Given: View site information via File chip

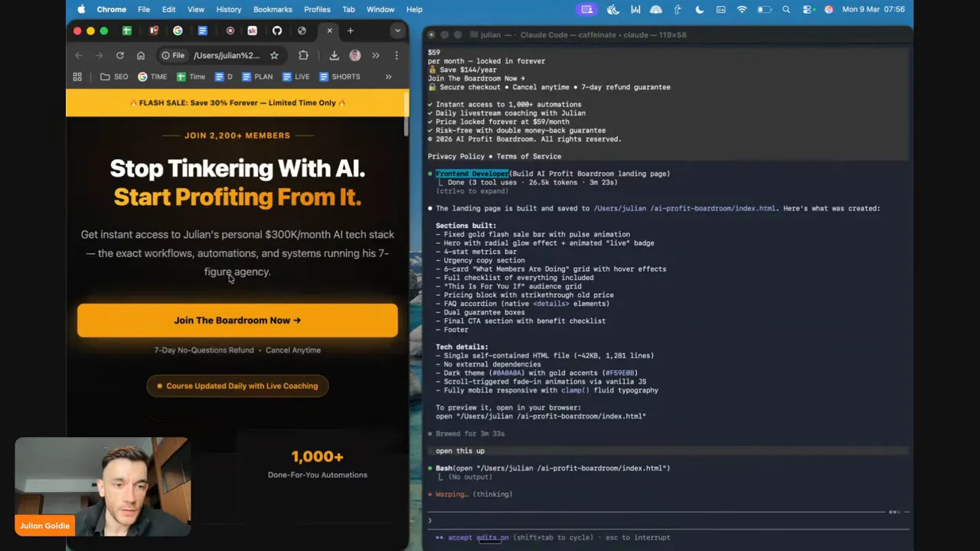Looking at the screenshot, I should tap(173, 55).
